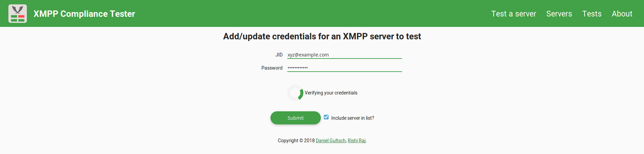Click the Password field label
Image resolution: width=644 pixels, height=154 pixels.
pyautogui.click(x=272, y=68)
